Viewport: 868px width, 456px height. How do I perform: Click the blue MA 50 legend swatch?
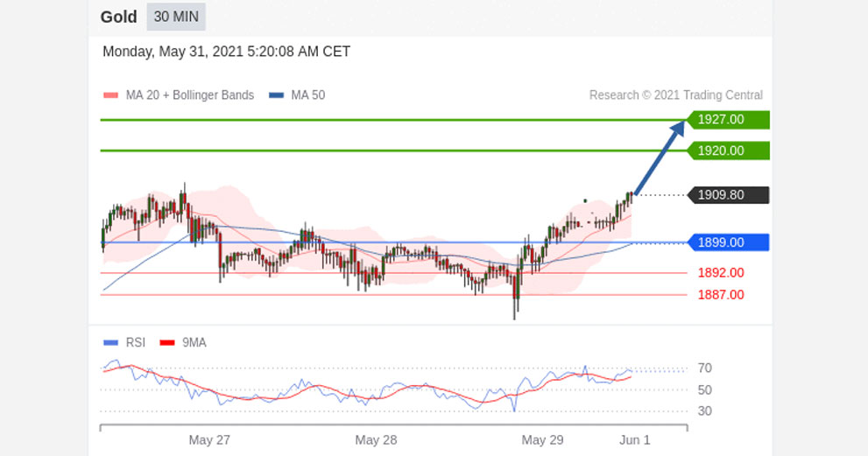(276, 95)
